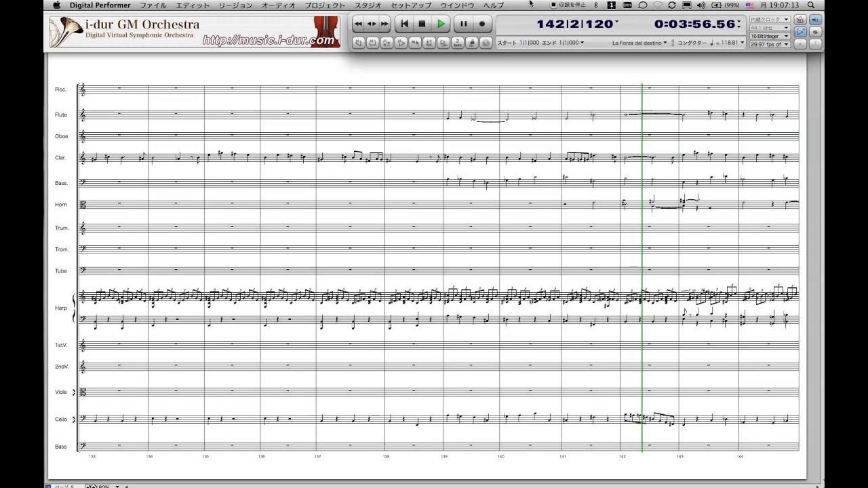Open the ヘルプ menu
The image size is (868, 488).
coord(493,5)
